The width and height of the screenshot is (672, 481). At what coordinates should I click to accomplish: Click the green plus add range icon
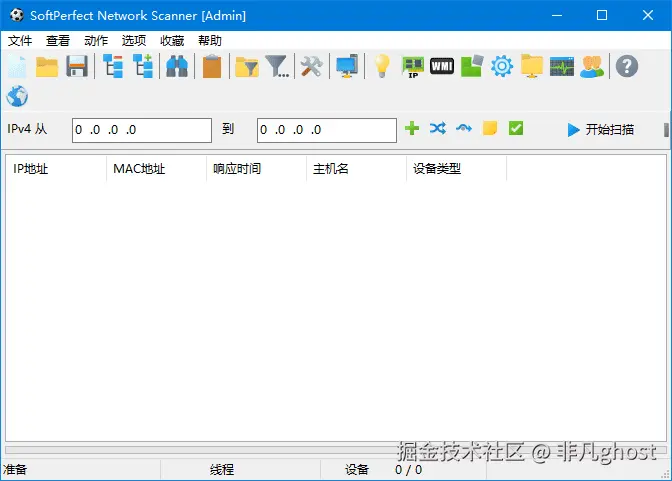[x=412, y=128]
